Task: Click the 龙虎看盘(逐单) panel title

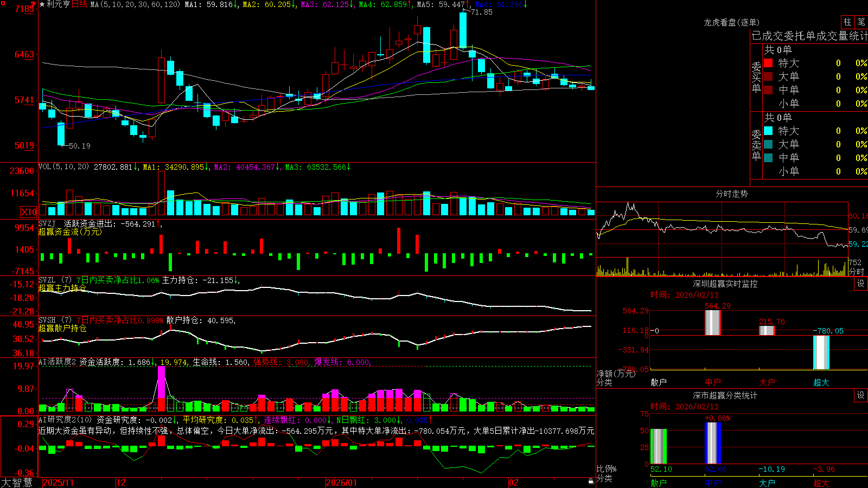Action: point(731,22)
